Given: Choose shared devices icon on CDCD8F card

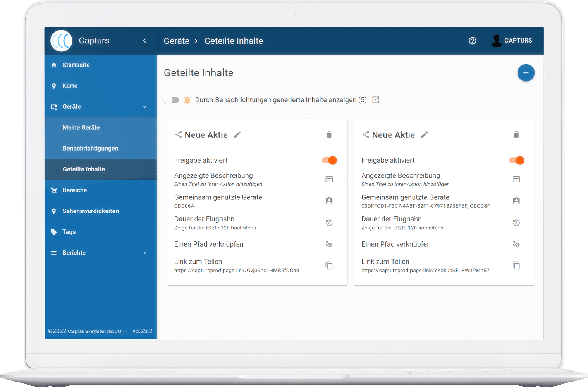Looking at the screenshot, I should (x=516, y=201).
